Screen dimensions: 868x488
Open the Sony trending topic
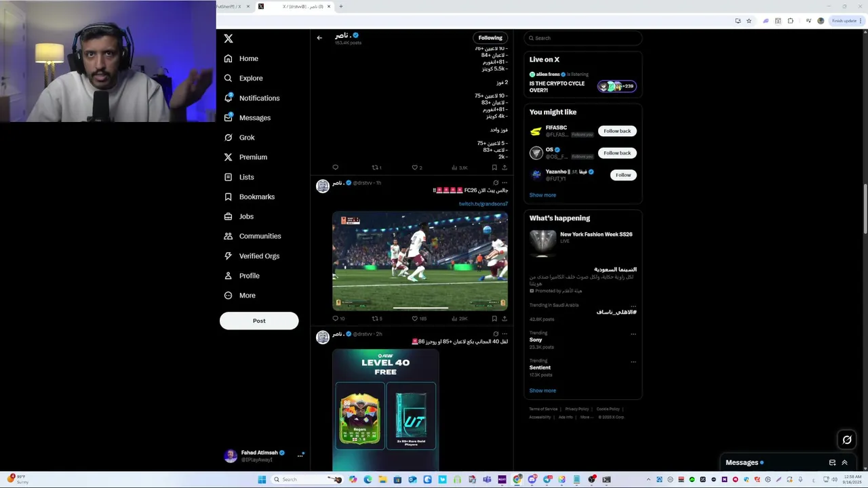click(536, 340)
